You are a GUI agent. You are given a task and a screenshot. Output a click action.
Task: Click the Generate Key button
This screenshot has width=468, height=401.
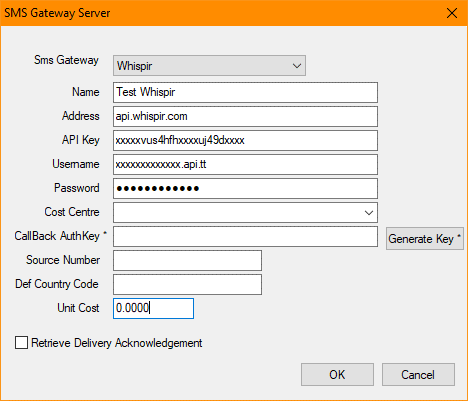coord(425,239)
